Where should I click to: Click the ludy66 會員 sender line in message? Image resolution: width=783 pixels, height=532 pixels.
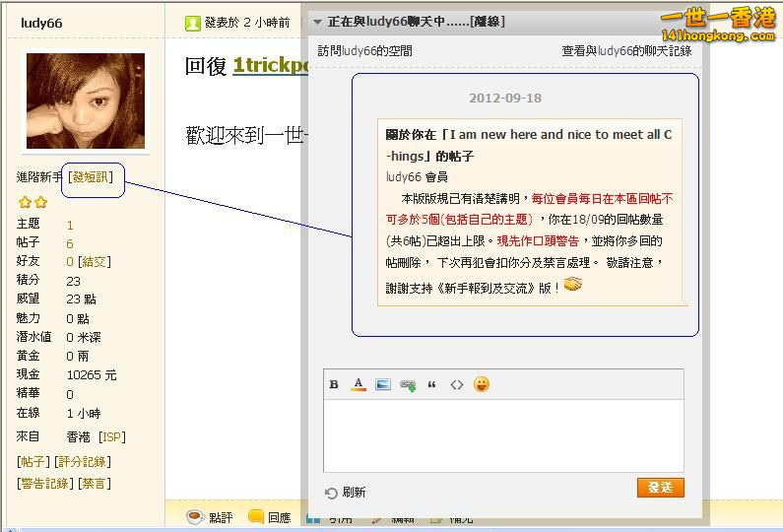point(417,176)
